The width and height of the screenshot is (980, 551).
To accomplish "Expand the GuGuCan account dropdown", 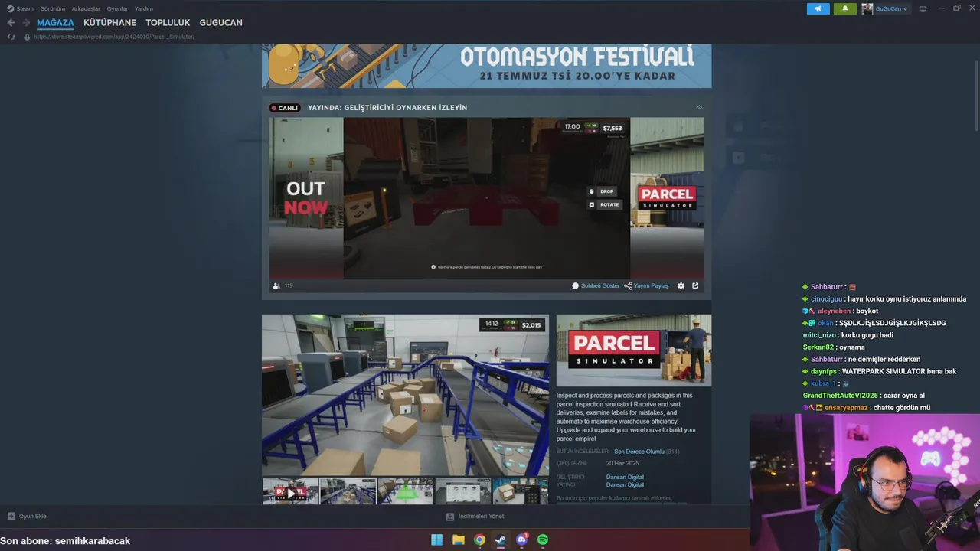I will click(x=906, y=9).
